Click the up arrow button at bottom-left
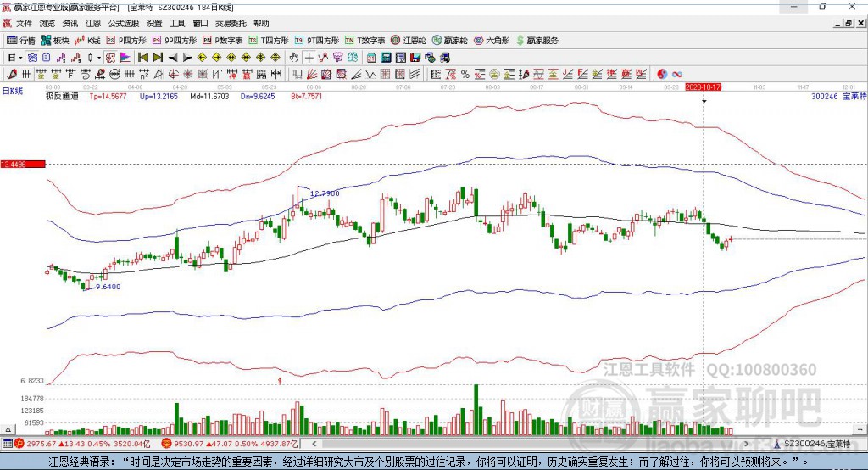Screen dimensions: 868x470 pos(8,429)
